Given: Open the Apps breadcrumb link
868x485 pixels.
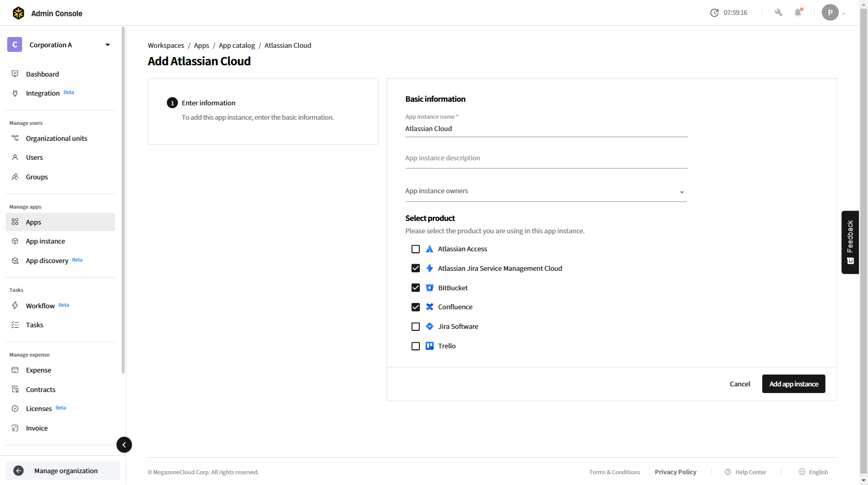Looking at the screenshot, I should coord(201,45).
